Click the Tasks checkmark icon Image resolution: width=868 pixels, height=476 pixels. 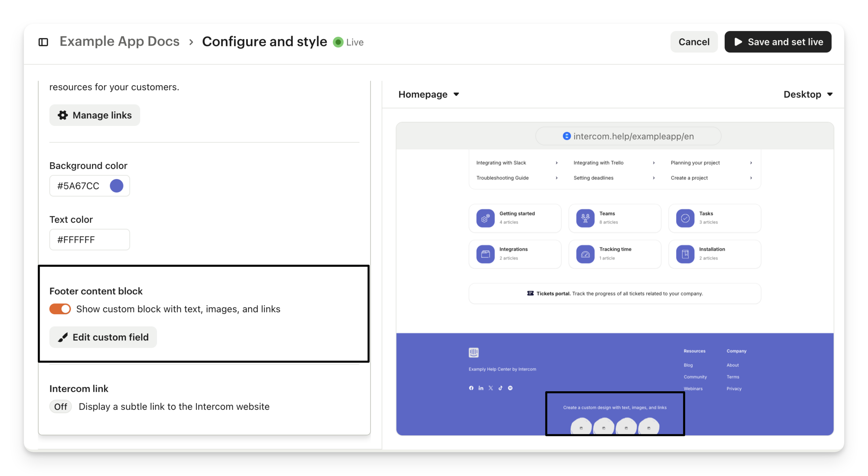click(685, 218)
